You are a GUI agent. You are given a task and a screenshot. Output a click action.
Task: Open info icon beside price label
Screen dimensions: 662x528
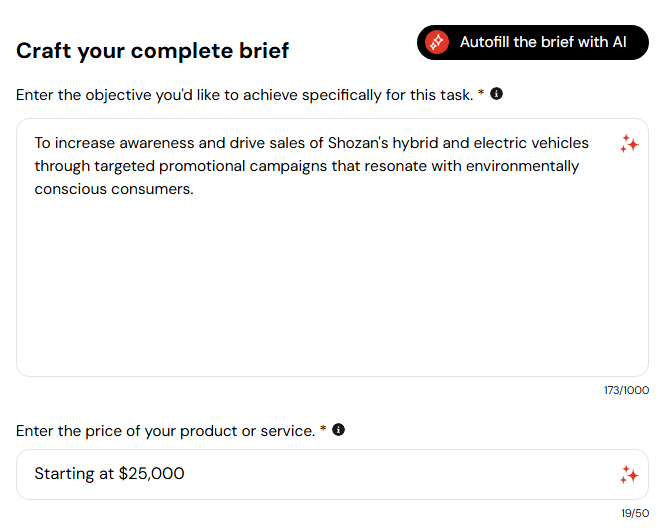pyautogui.click(x=339, y=430)
